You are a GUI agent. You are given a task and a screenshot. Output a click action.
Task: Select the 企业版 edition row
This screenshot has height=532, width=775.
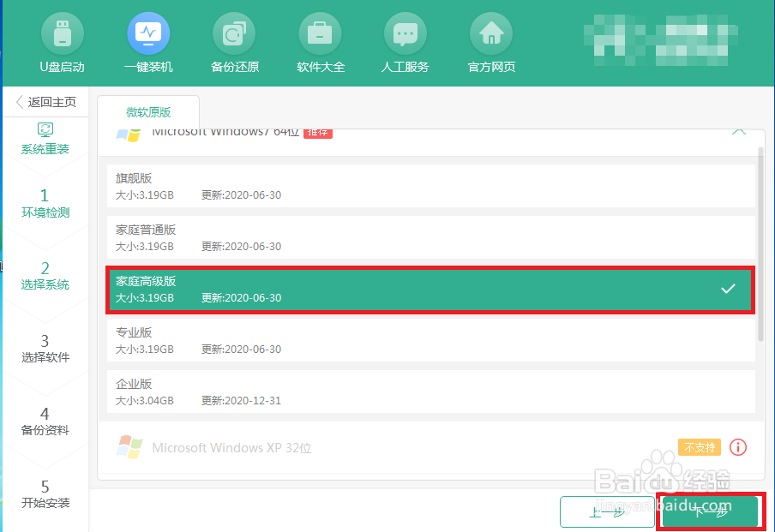[x=431, y=392]
